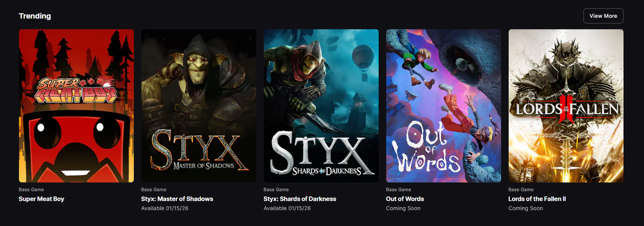Click Coming Soon under Lords of the Fallen II
Image resolution: width=644 pixels, height=226 pixels.
click(x=526, y=208)
